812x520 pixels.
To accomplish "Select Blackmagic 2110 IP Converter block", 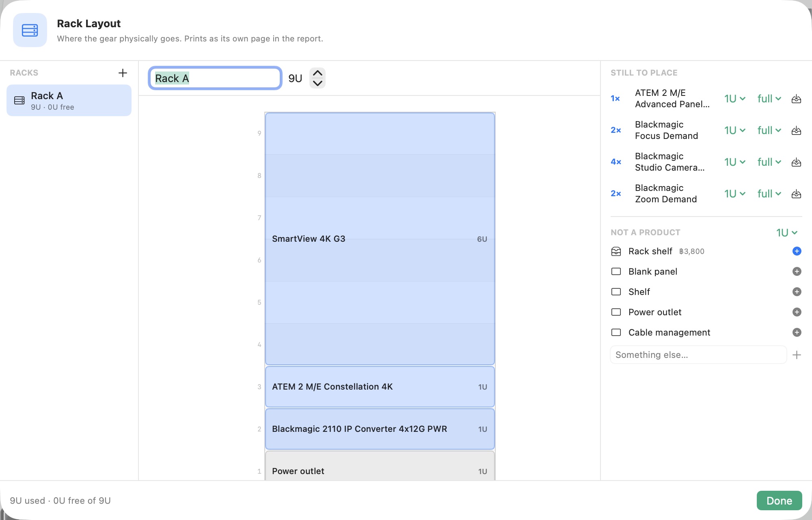I will pyautogui.click(x=380, y=429).
